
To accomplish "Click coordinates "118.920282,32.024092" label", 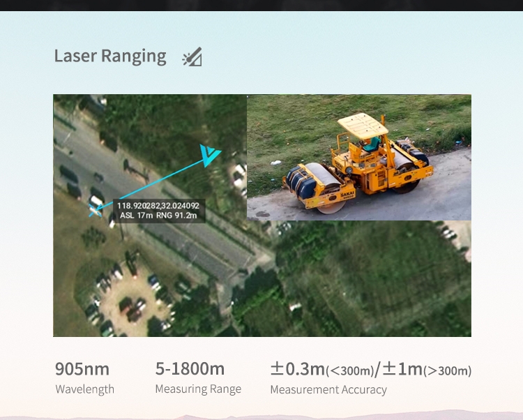I will (158, 206).
